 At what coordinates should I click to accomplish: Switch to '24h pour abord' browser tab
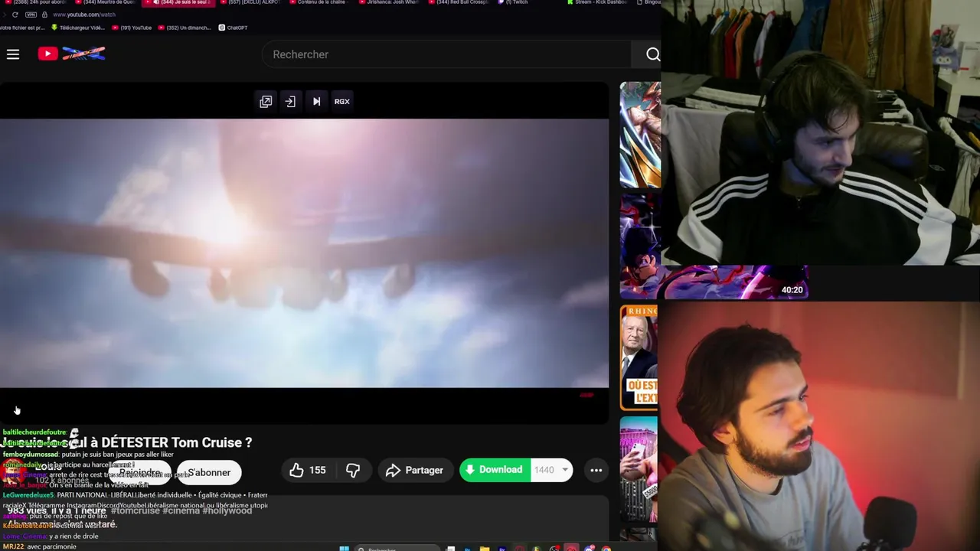point(37,2)
